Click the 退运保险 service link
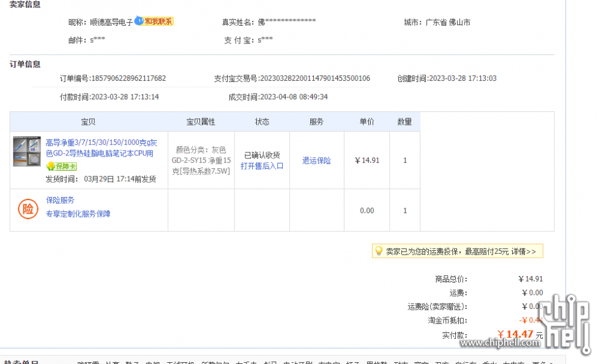The height and width of the screenshot is (364, 599). 316,160
